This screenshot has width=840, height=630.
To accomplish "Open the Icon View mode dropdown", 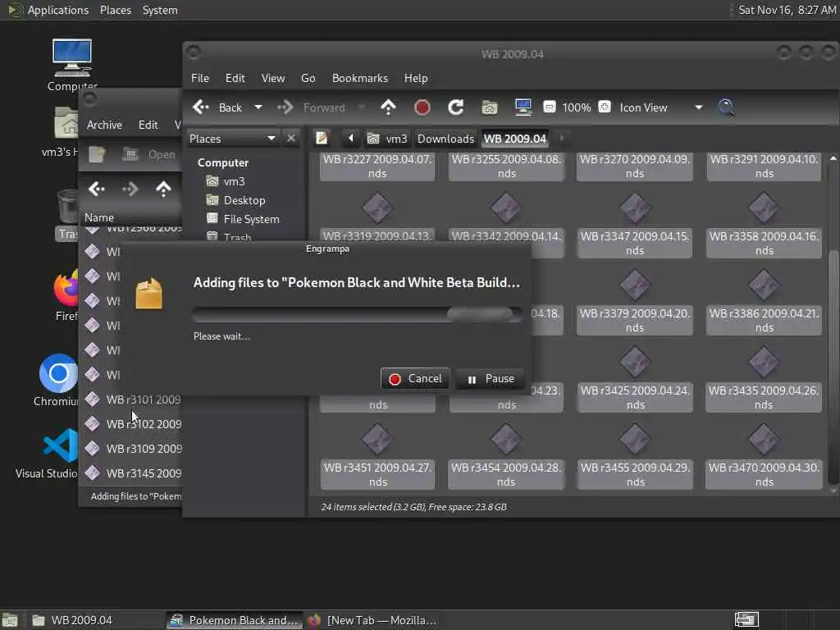I will 660,107.
